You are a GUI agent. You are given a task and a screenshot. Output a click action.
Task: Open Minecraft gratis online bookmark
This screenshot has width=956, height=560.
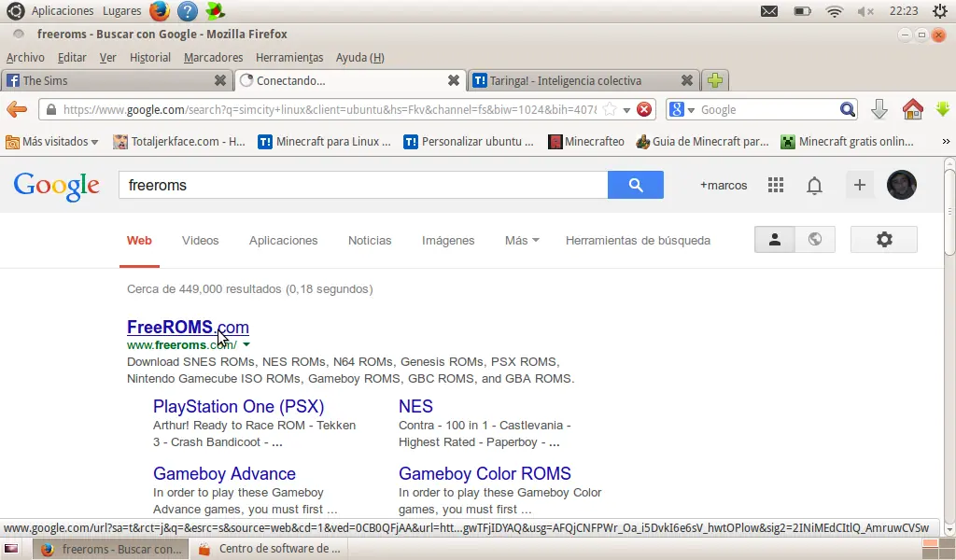coord(848,141)
